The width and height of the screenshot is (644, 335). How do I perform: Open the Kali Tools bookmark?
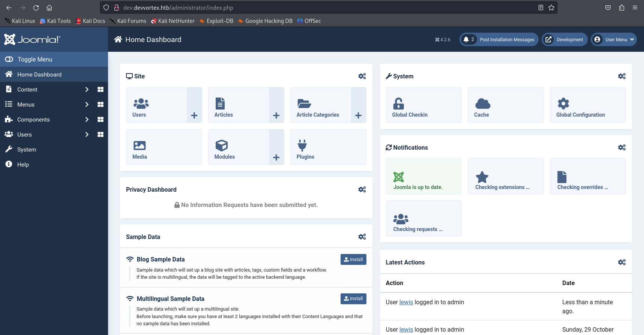(55, 21)
